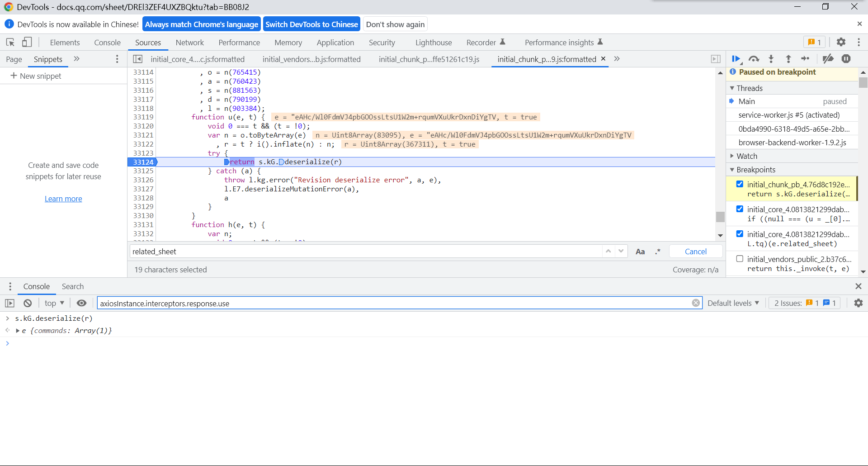Click the Step over function icon

click(x=754, y=59)
